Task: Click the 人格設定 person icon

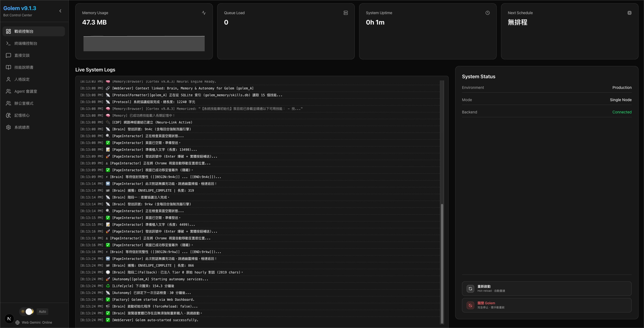Action: [8, 79]
